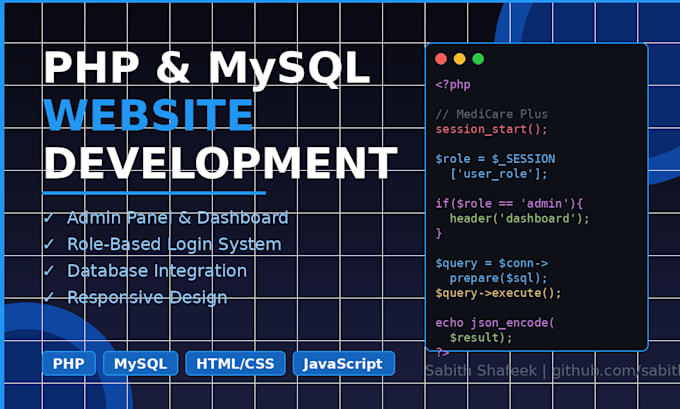680x409 pixels.
Task: Click checkmark beside Admin Panel & Dashboard
Action: click(49, 218)
